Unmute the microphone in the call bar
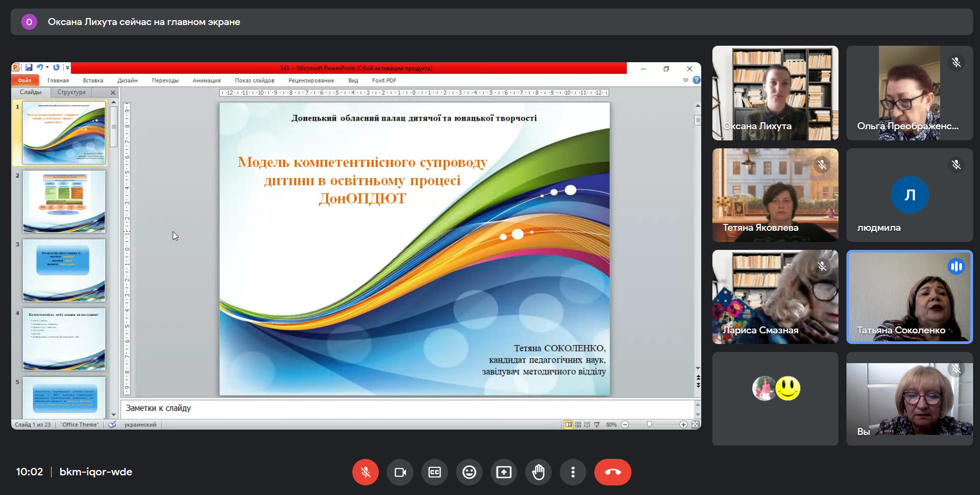The image size is (980, 495). pos(366,472)
